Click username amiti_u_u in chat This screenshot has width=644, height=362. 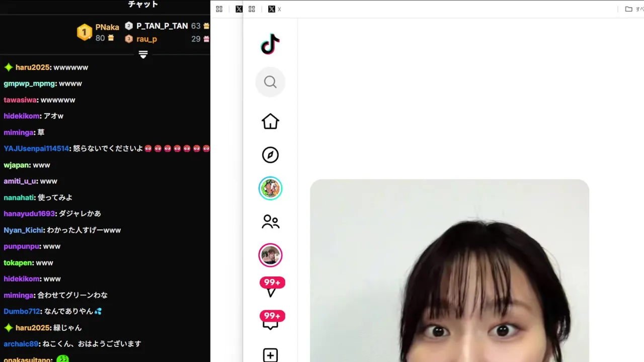coord(20,181)
